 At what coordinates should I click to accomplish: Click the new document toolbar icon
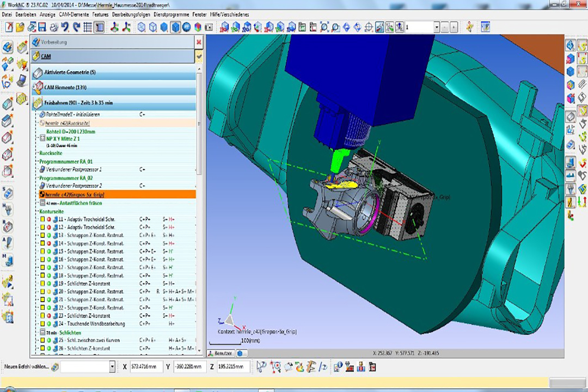(9, 27)
